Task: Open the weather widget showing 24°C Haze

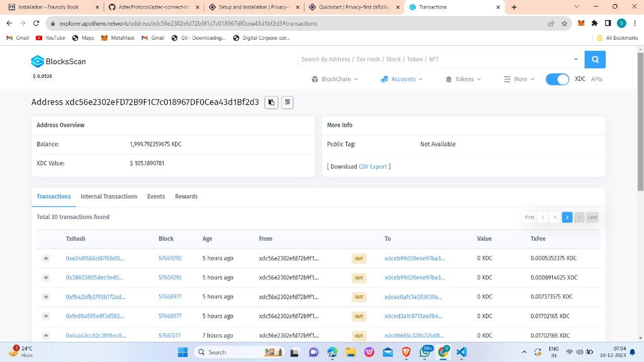Action: click(20, 351)
